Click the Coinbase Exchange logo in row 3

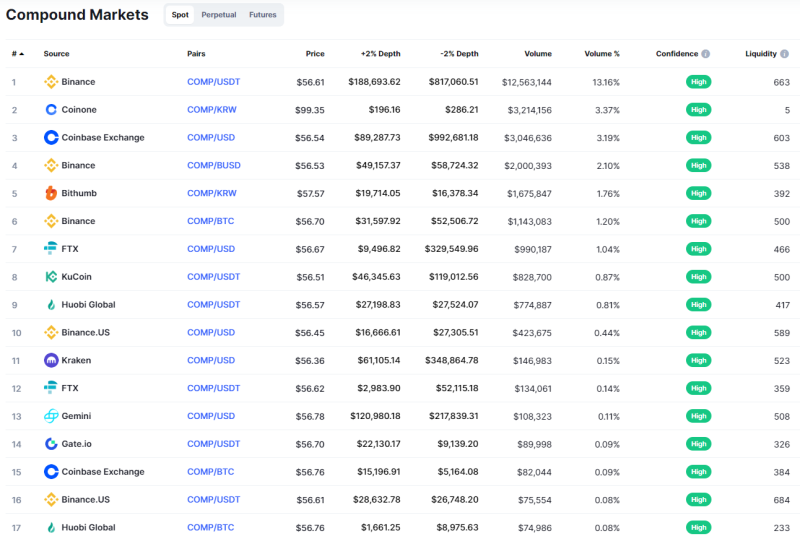pos(51,137)
